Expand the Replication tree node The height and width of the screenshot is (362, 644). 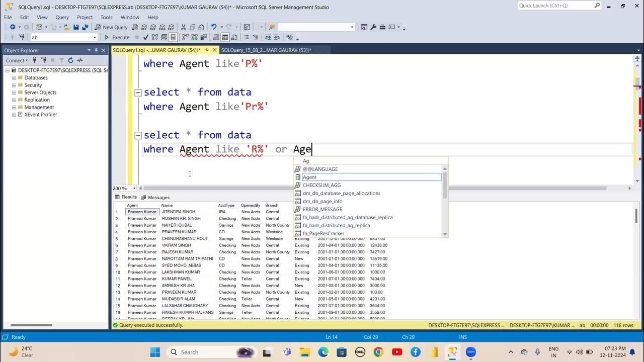coord(14,100)
